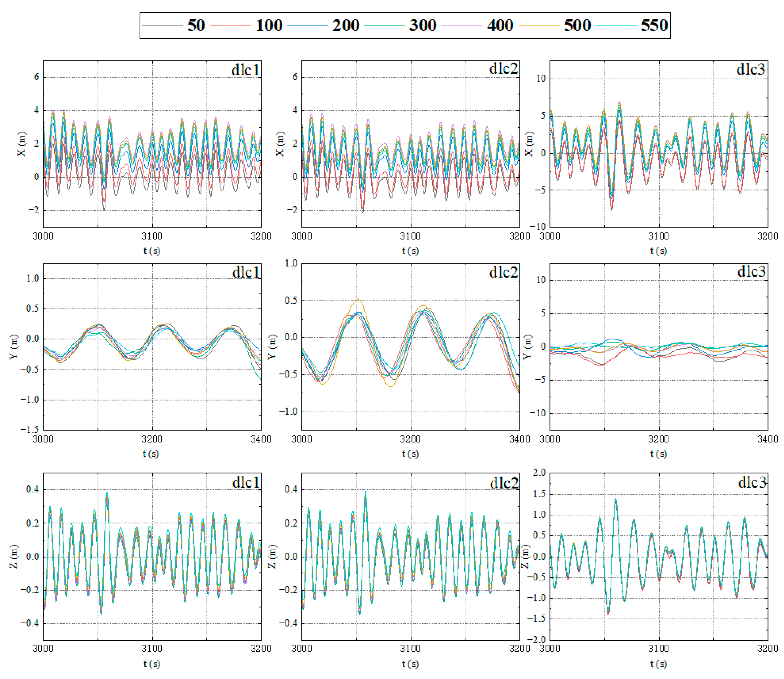Click the blue line swatch for 200
The width and height of the screenshot is (784, 679).
(308, 26)
